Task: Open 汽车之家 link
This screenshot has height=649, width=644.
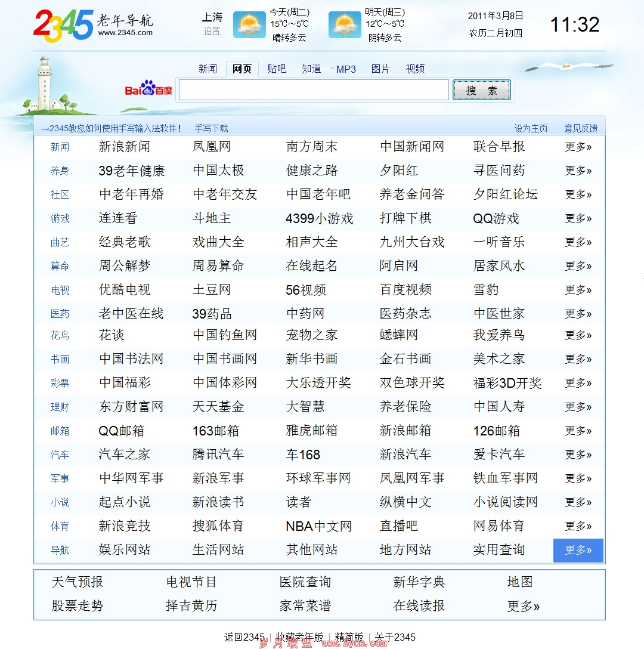Action: click(x=124, y=455)
